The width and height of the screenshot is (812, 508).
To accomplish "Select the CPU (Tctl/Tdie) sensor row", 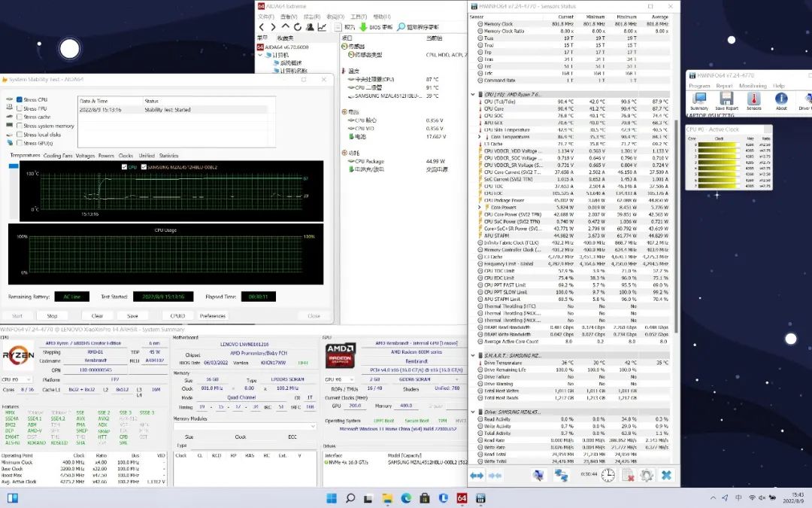I will [x=573, y=102].
